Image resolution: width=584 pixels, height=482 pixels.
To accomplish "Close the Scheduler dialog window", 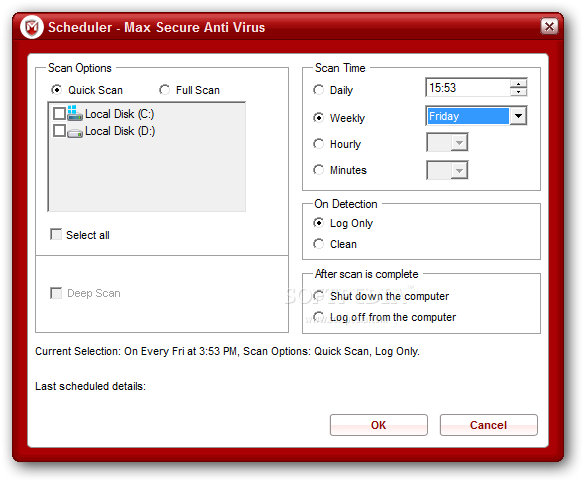I will 549,26.
